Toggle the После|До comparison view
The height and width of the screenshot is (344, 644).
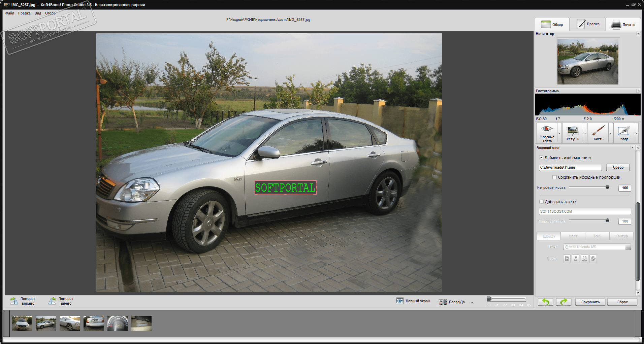tap(452, 302)
